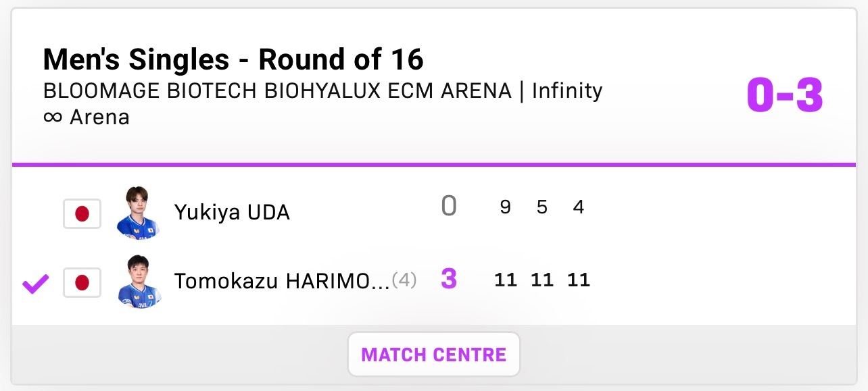Click the purple winner checkmark icon
The height and width of the screenshot is (391, 868).
click(x=35, y=284)
